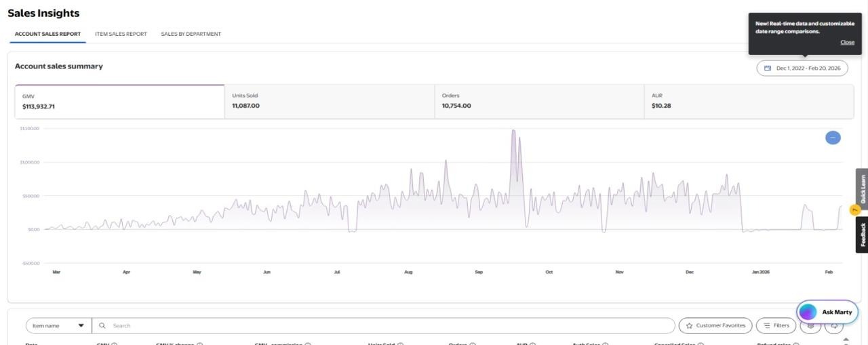Open the Account Sales Report tab
This screenshot has width=868, height=345.
(x=47, y=34)
